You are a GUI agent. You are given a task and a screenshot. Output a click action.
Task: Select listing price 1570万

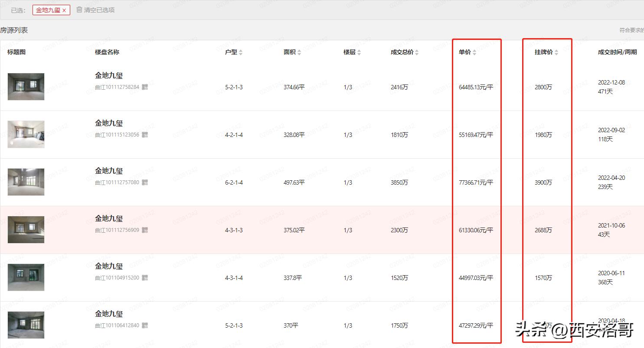[543, 278]
